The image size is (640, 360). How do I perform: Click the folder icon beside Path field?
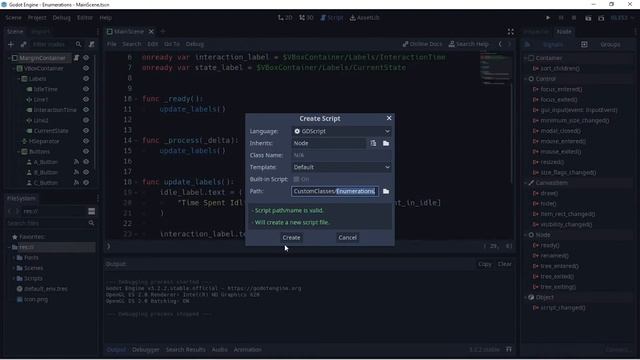coord(386,191)
